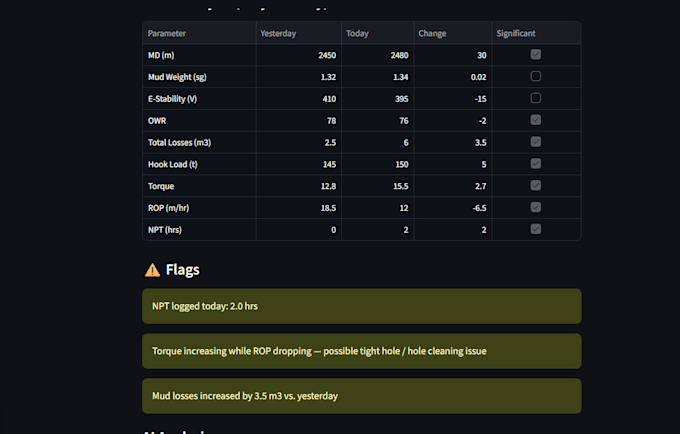Click the Flags section heading
Viewport: 680px width, 434px height.
click(183, 270)
